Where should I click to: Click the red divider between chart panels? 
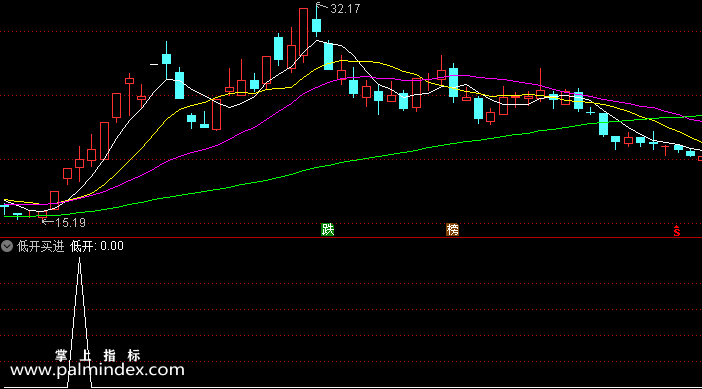point(351,238)
